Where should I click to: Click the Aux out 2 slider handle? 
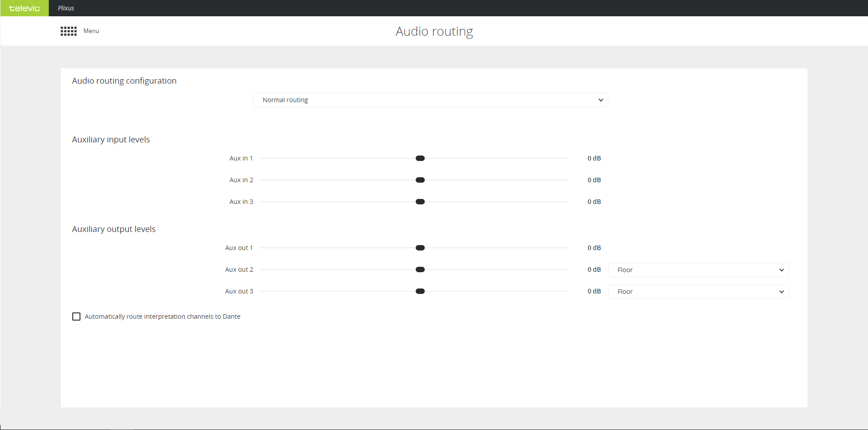[420, 269]
